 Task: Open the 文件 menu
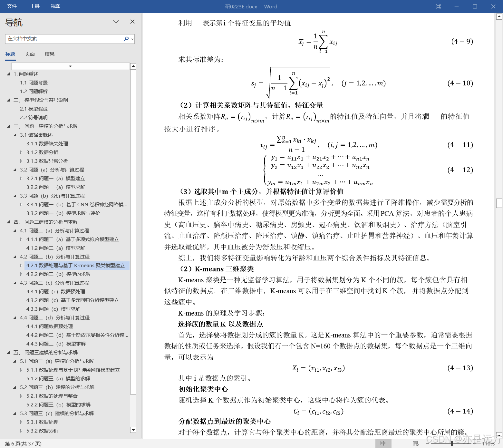(x=12, y=6)
